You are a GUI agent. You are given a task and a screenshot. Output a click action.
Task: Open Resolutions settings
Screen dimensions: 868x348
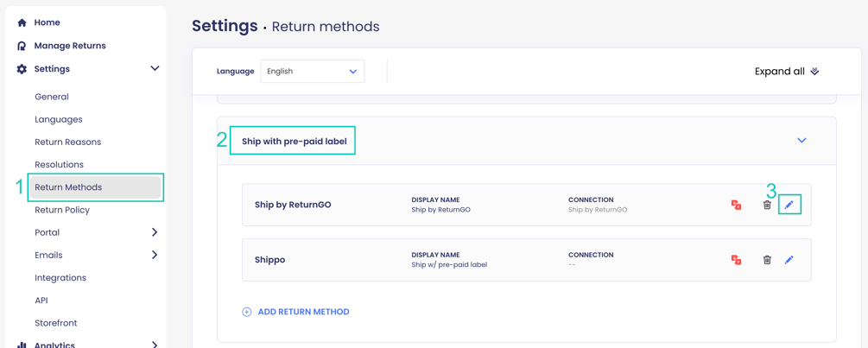(x=59, y=165)
